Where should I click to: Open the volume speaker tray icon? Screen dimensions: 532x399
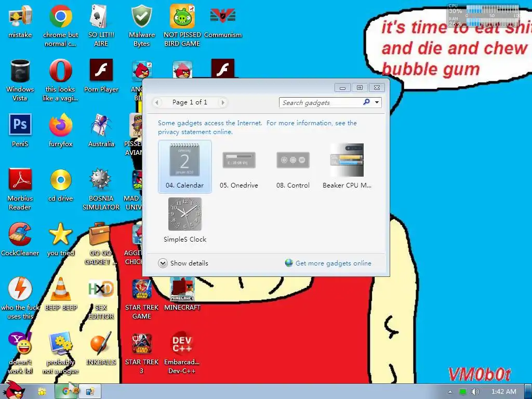pyautogui.click(x=475, y=392)
